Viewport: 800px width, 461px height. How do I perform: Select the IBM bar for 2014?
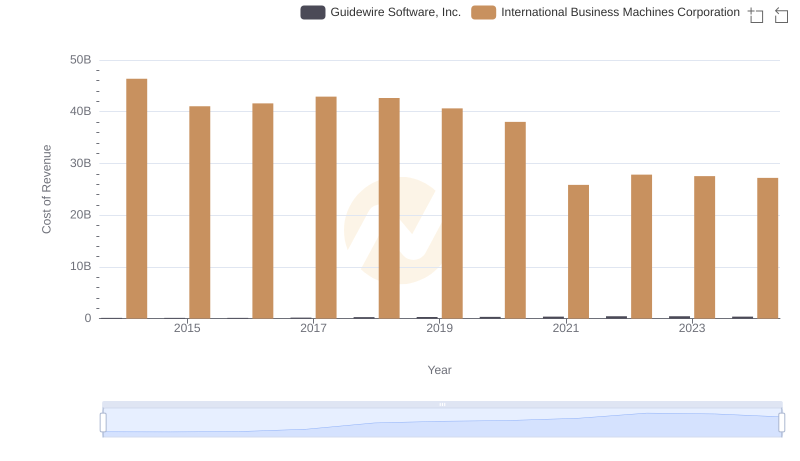[137, 198]
